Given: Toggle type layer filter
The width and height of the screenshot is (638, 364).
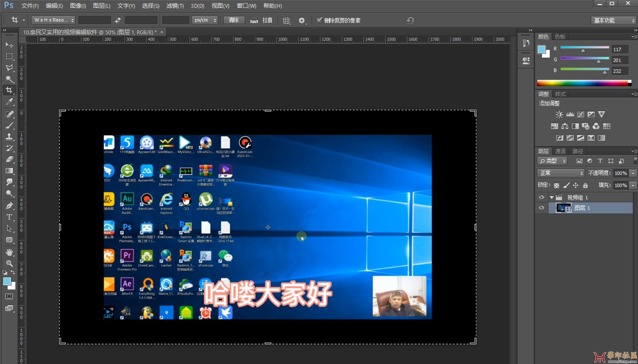Looking at the screenshot, I should coord(600,161).
